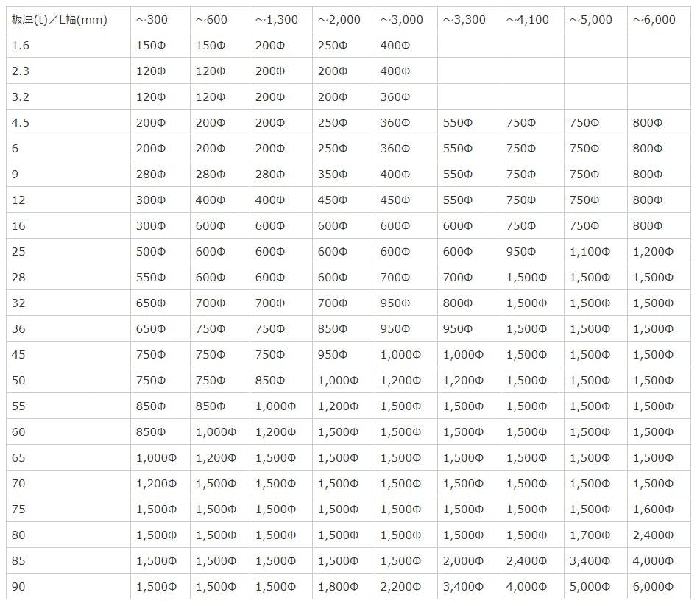
Task: Select 850Φ in row 60
Action: click(x=151, y=431)
